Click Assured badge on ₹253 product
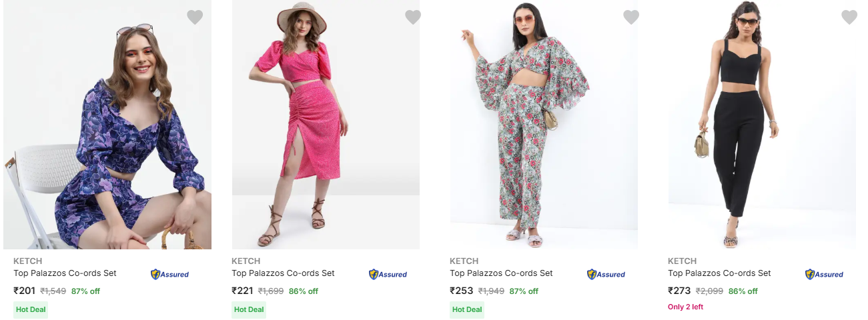Viewport: 868px width, 320px height. (606, 274)
